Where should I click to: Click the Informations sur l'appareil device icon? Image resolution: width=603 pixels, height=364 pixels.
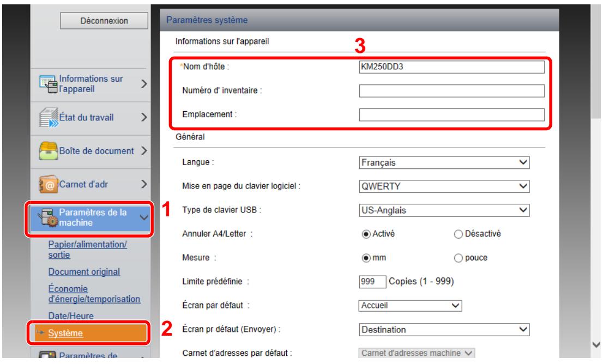(48, 84)
